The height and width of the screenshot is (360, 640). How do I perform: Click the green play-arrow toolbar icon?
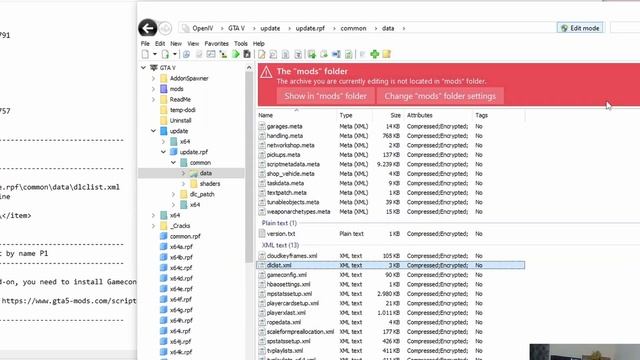(x=236, y=54)
